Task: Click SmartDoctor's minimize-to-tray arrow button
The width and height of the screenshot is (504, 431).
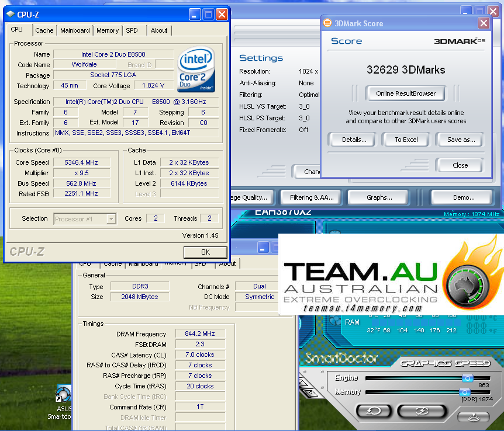Action: (x=473, y=416)
